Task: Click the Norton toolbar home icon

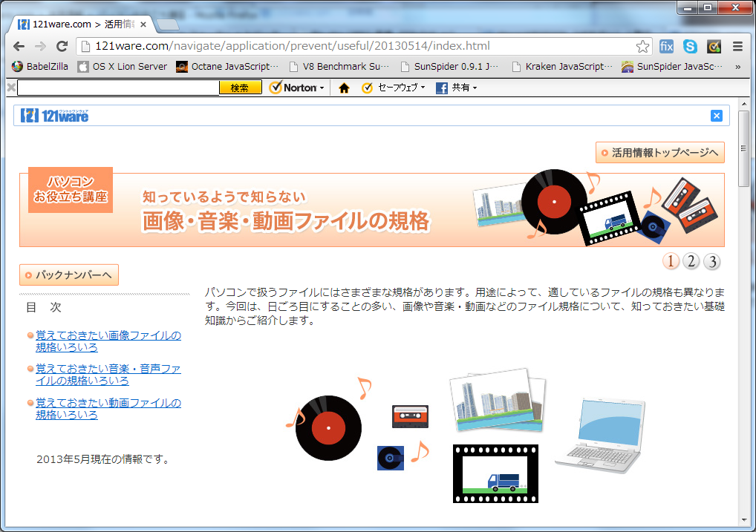Action: (x=344, y=88)
